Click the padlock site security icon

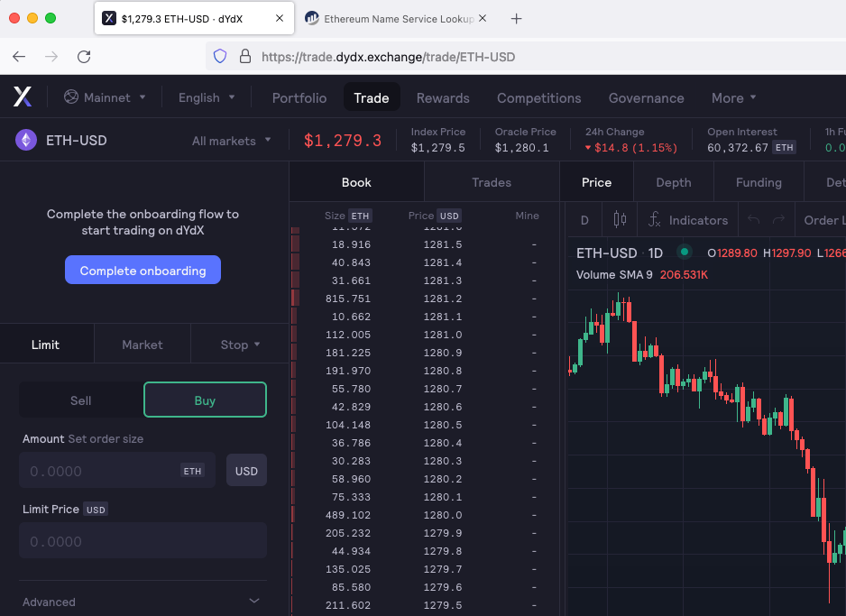click(245, 56)
